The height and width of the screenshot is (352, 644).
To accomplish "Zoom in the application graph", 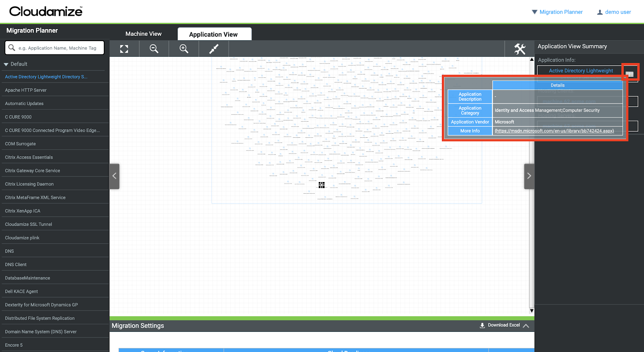I will 184,49.
